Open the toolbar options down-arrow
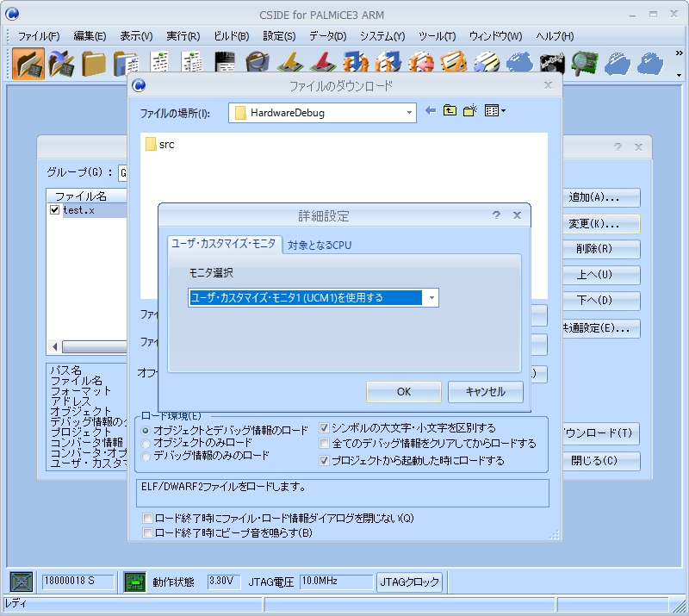Viewport: 689px width, 616px height. 679,75
